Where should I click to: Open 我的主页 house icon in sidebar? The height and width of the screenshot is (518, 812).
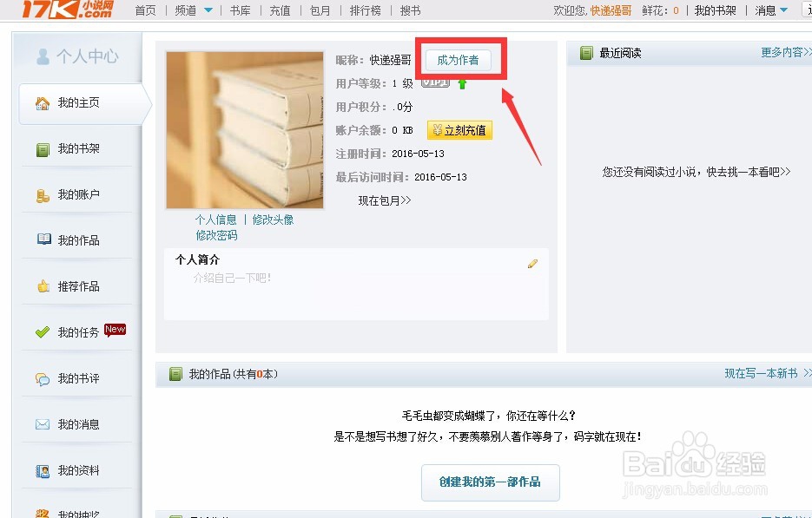click(43, 103)
